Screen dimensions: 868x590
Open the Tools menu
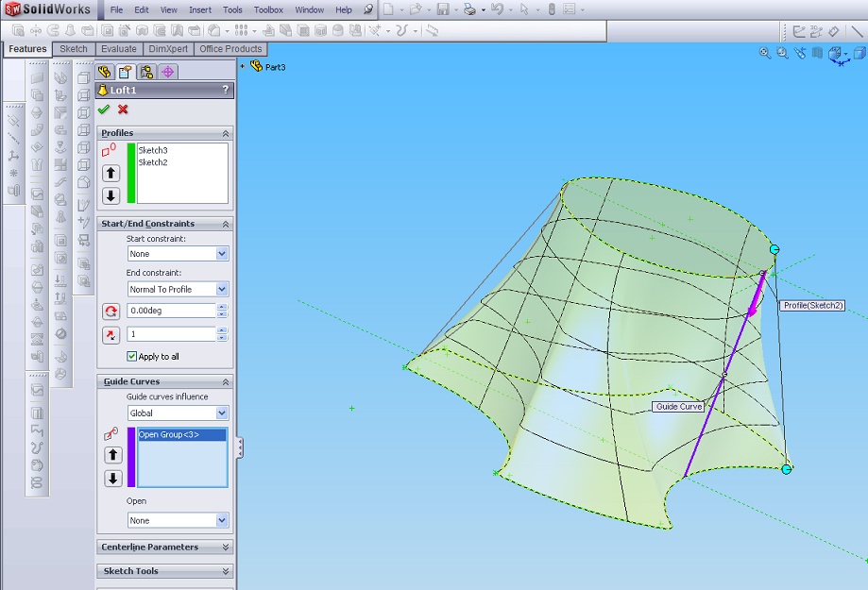[232, 10]
